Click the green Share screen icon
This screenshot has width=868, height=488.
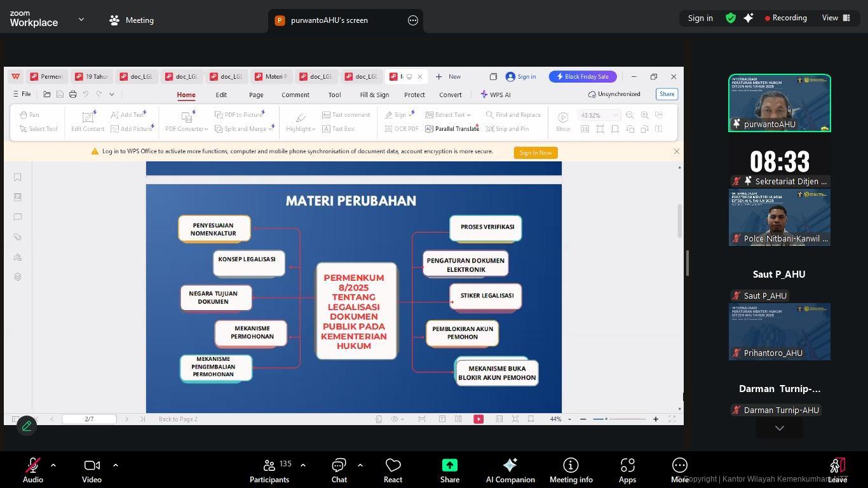[450, 466]
